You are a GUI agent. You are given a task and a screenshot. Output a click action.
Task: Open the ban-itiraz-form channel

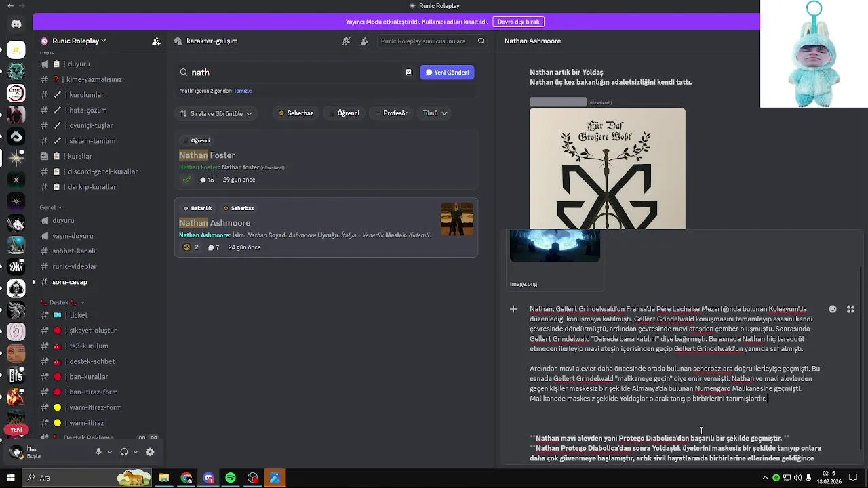coord(93,392)
